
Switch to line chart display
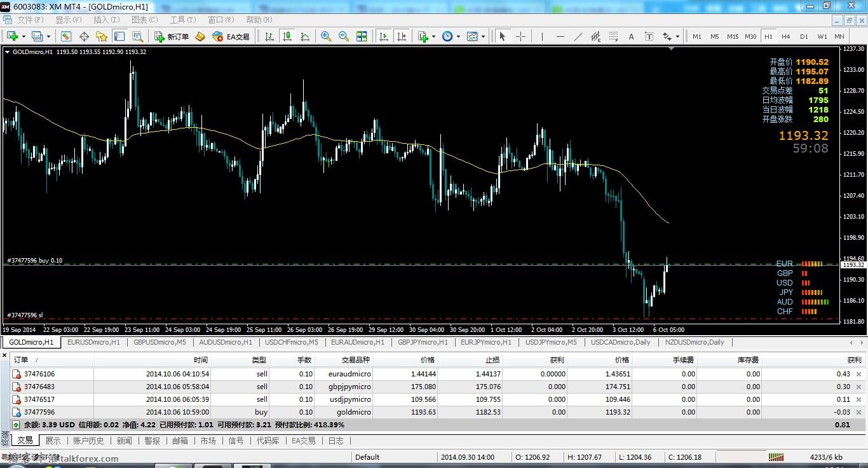305,36
